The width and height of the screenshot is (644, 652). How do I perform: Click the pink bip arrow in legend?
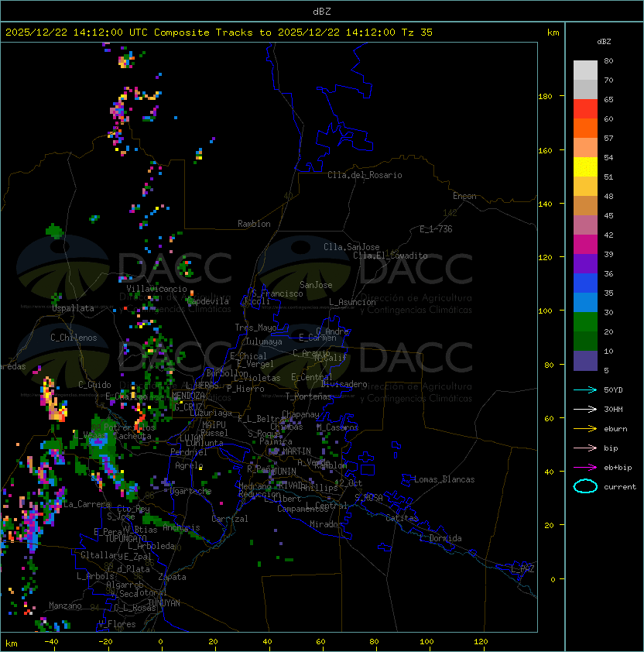pos(585,448)
